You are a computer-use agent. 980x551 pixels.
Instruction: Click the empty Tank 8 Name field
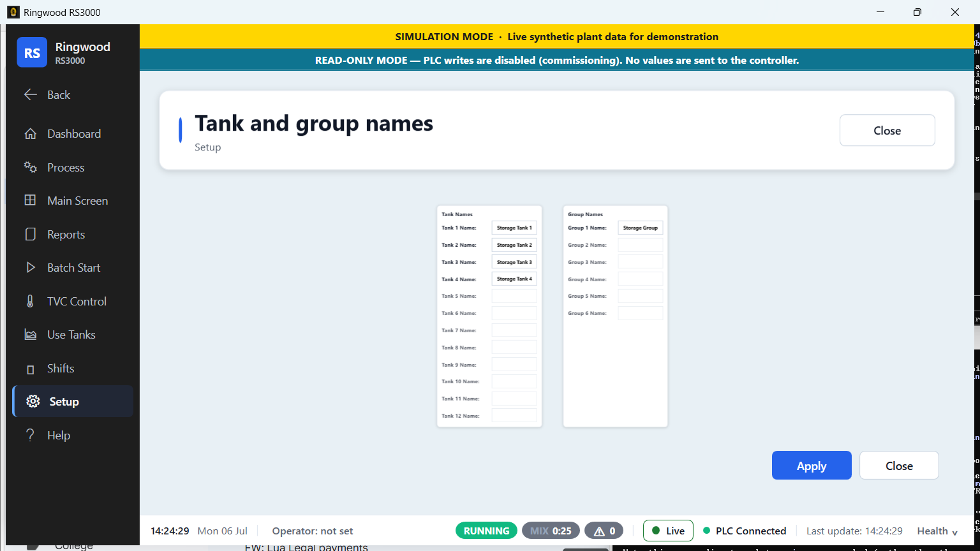click(x=514, y=348)
